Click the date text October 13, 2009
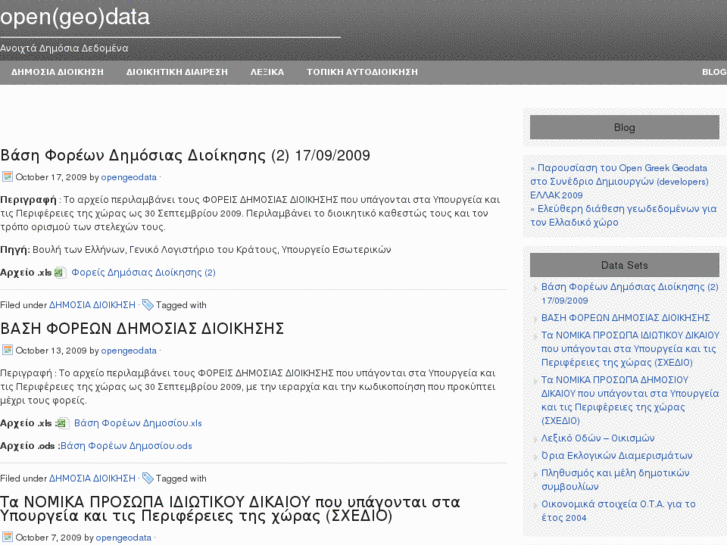 pyautogui.click(x=51, y=351)
